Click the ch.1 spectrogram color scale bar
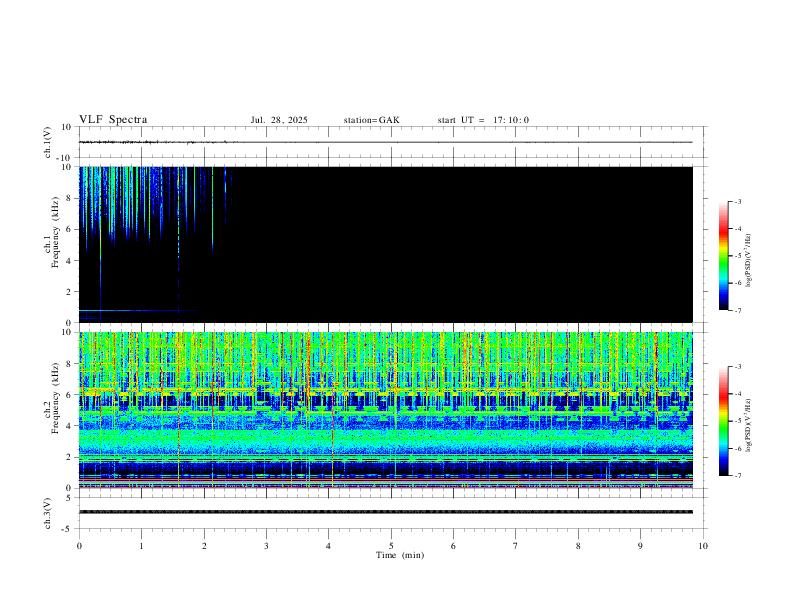Image resolution: width=792 pixels, height=612 pixels. tap(723, 256)
